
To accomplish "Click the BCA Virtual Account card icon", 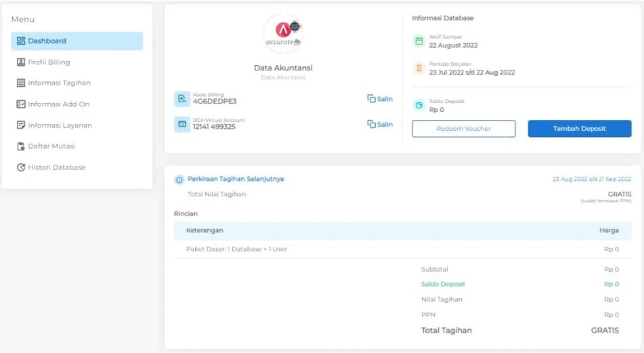I will pyautogui.click(x=181, y=125).
